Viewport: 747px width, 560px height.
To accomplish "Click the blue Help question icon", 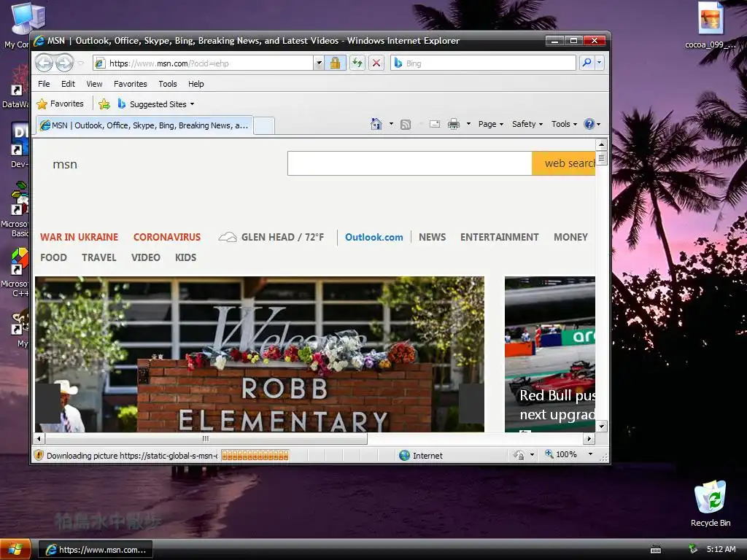I will [x=589, y=124].
